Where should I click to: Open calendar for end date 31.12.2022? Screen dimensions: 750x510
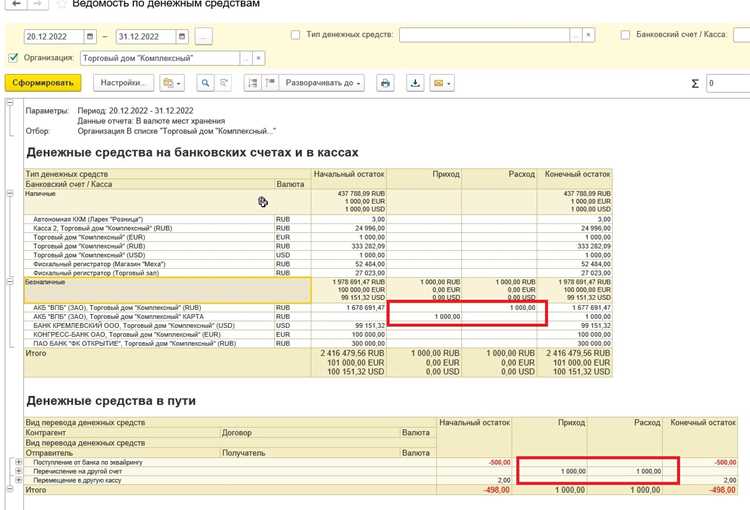click(x=182, y=36)
